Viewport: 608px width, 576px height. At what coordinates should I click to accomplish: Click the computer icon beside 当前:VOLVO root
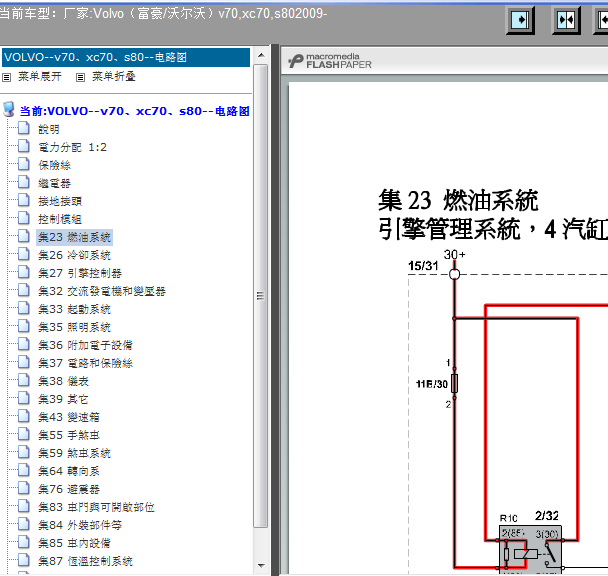click(9, 110)
